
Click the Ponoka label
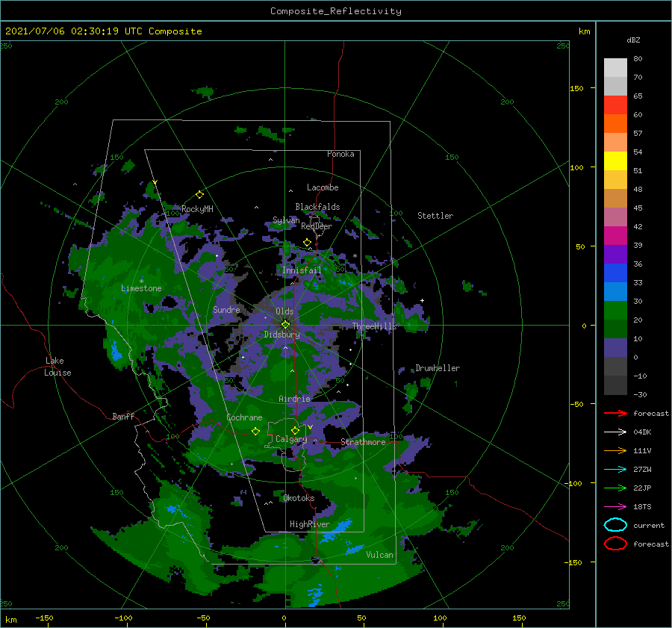340,154
